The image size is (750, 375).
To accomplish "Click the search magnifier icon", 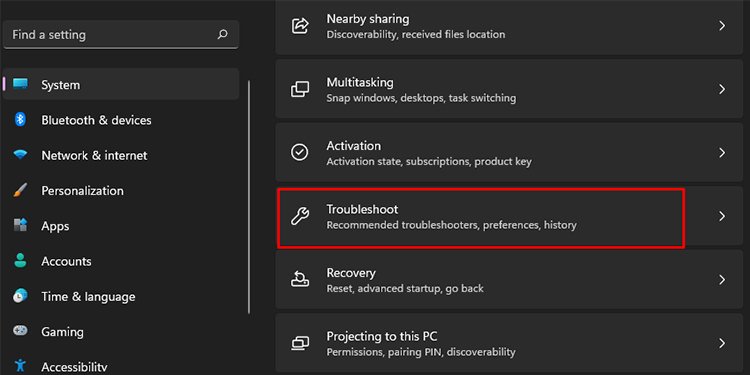I will point(222,34).
